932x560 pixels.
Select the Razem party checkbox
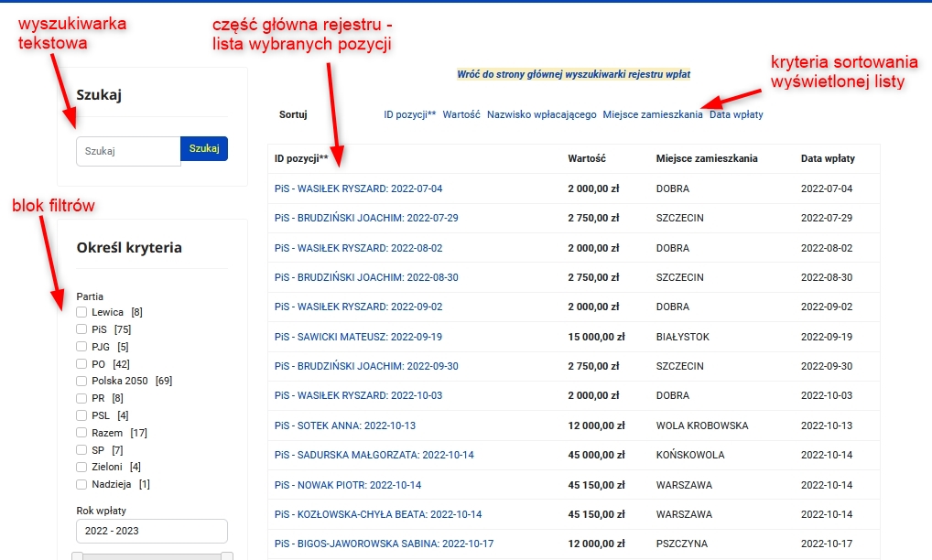click(x=81, y=433)
